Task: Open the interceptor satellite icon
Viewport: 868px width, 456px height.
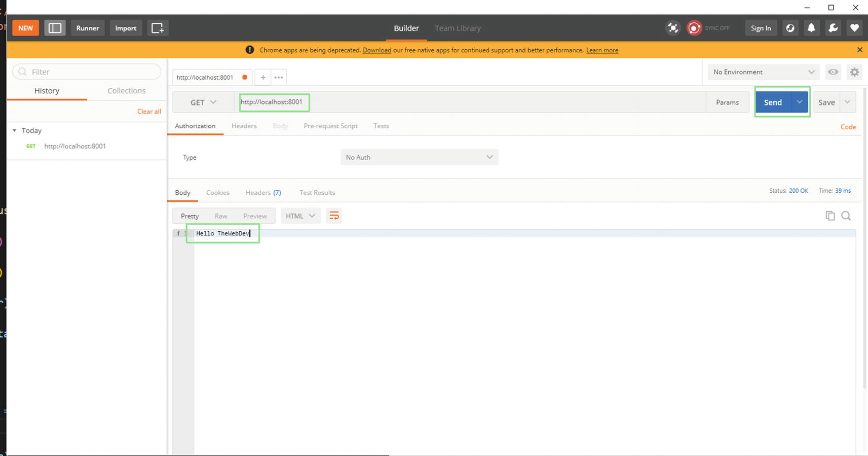Action: click(x=673, y=28)
